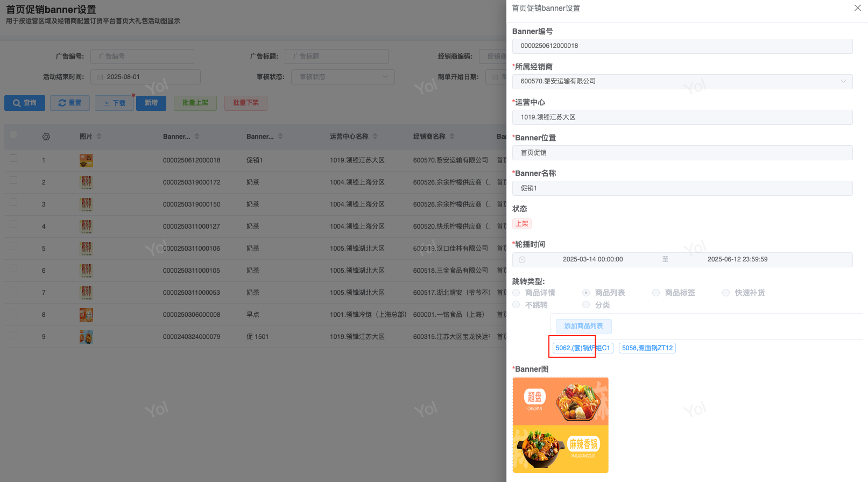868x482 pixels.
Task: Click the 重置 reset button
Action: (70, 103)
